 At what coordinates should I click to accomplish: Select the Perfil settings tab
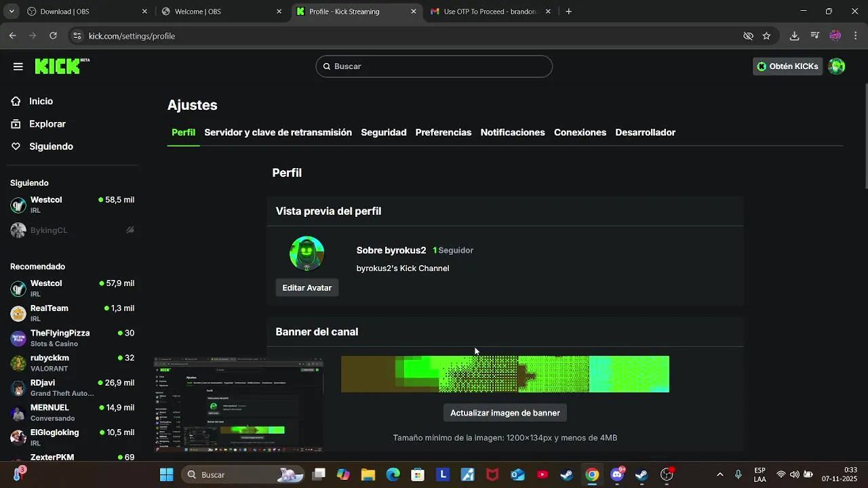coord(183,132)
